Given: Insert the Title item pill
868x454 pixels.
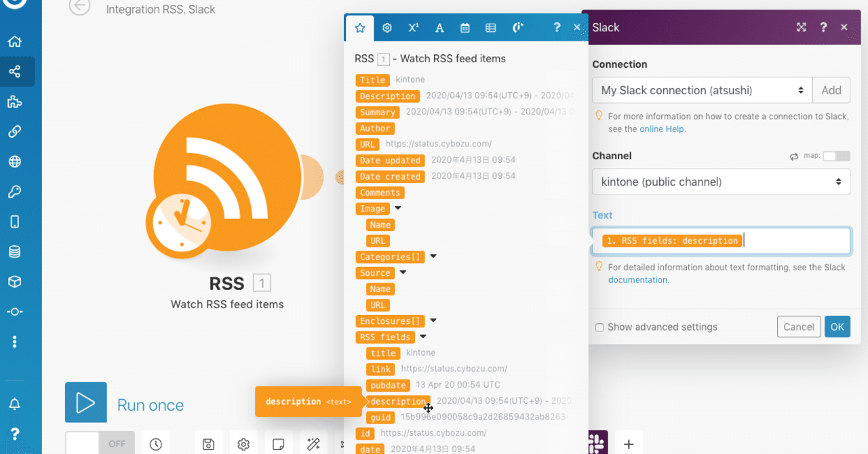Looking at the screenshot, I should pos(373,80).
